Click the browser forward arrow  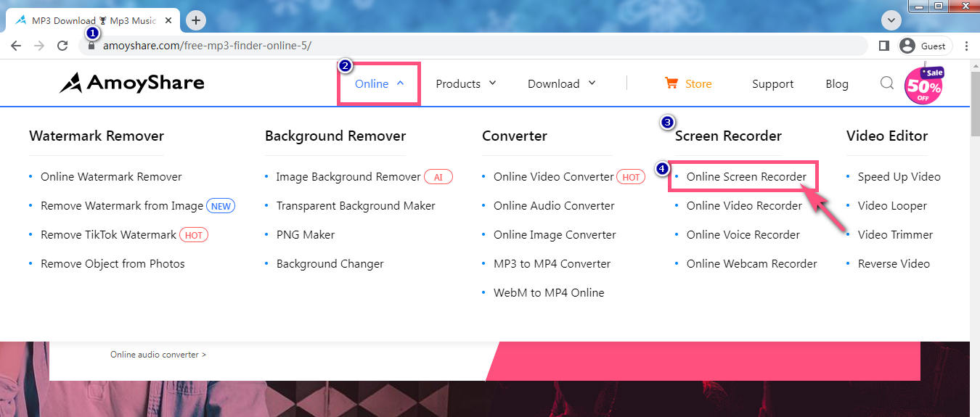coord(39,46)
